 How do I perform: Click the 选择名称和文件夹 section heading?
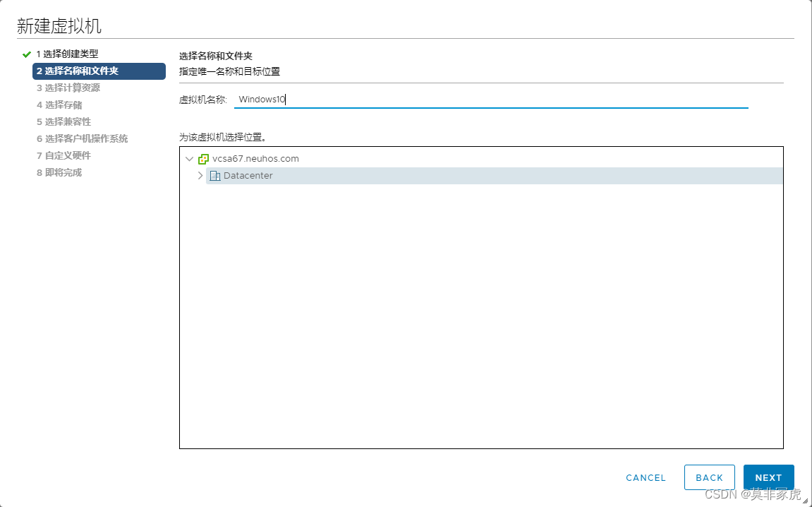tap(215, 56)
